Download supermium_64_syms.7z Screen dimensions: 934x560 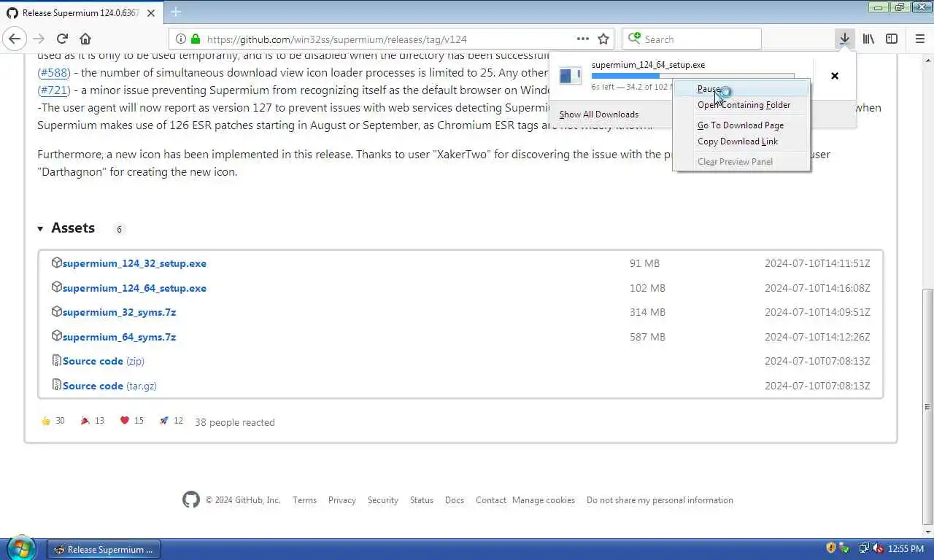[119, 337]
